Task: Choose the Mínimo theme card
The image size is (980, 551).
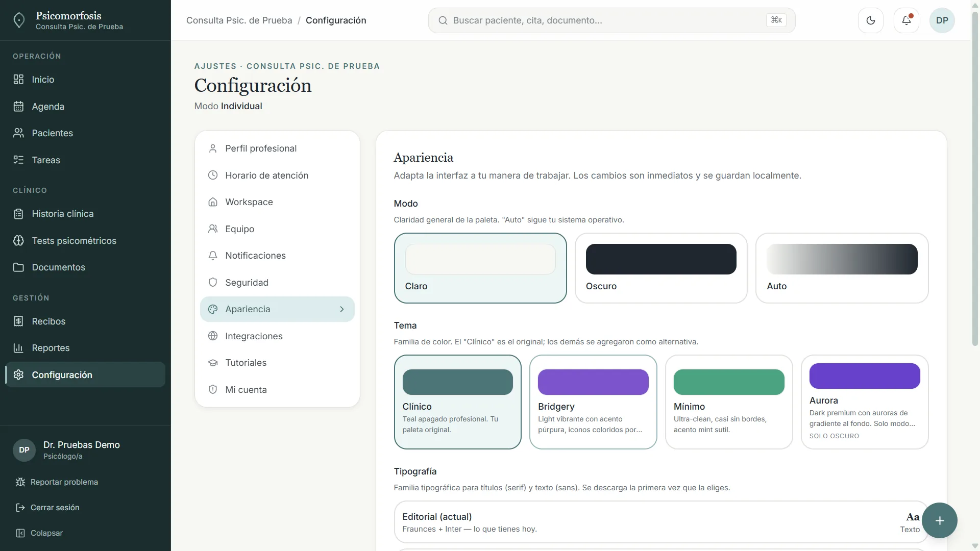Action: (729, 402)
